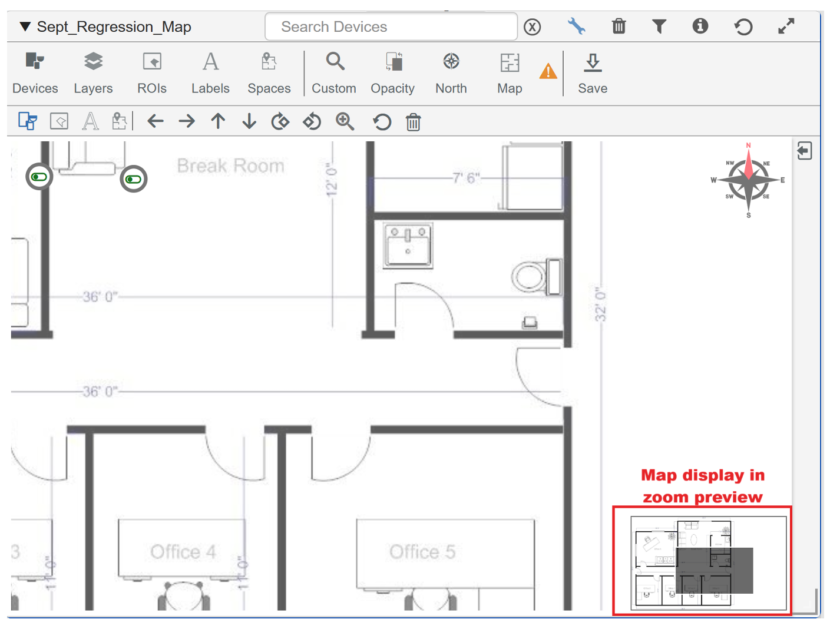Expand map to fullscreen view
The image size is (840, 629).
[786, 27]
